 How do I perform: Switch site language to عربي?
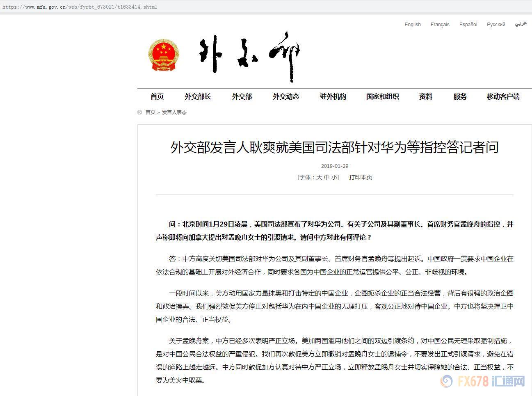[521, 24]
